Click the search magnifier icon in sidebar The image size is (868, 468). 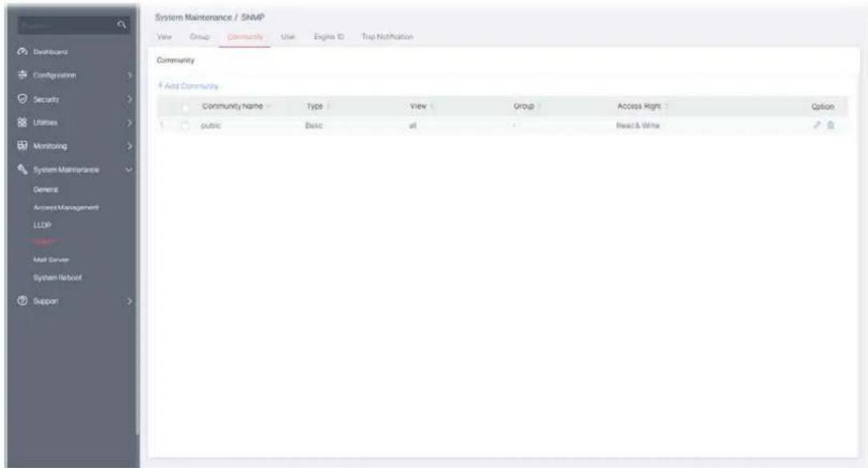[122, 24]
